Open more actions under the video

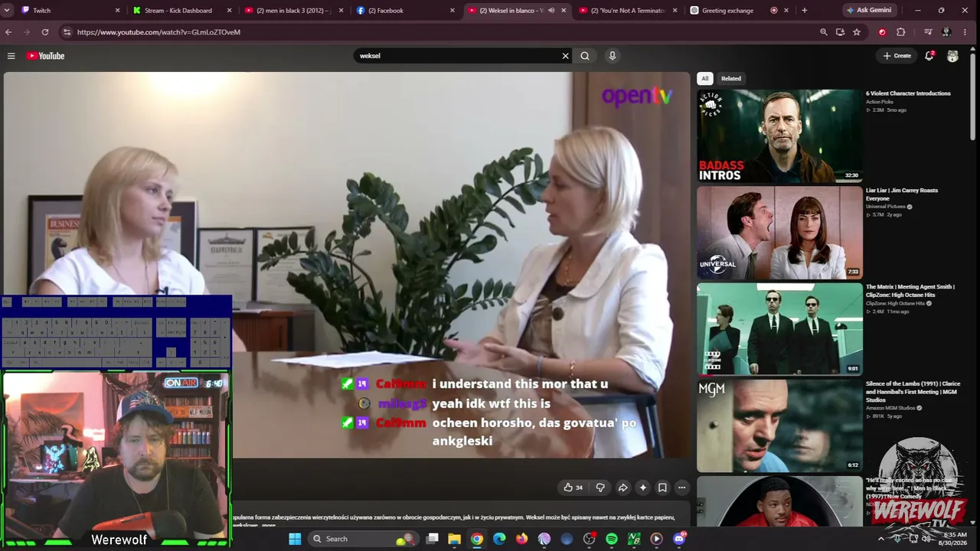point(681,487)
